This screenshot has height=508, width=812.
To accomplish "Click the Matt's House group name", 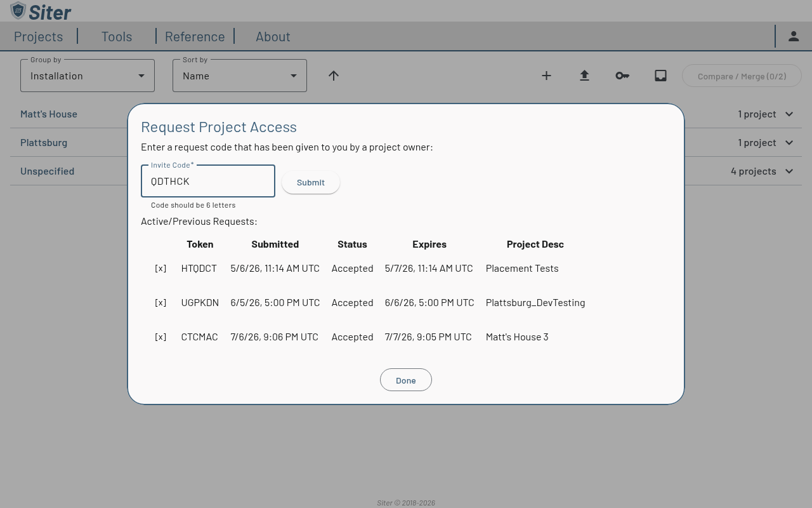I will [x=49, y=114].
